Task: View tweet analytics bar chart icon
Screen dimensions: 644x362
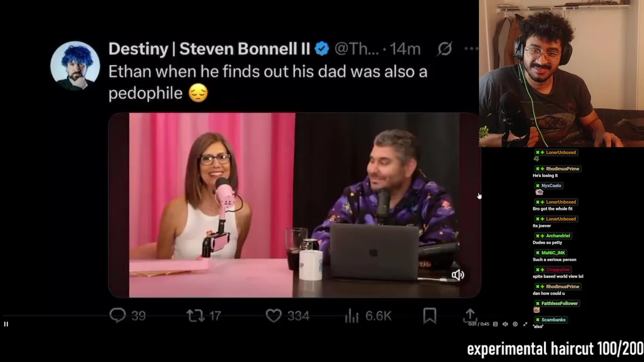Action: [x=352, y=315]
